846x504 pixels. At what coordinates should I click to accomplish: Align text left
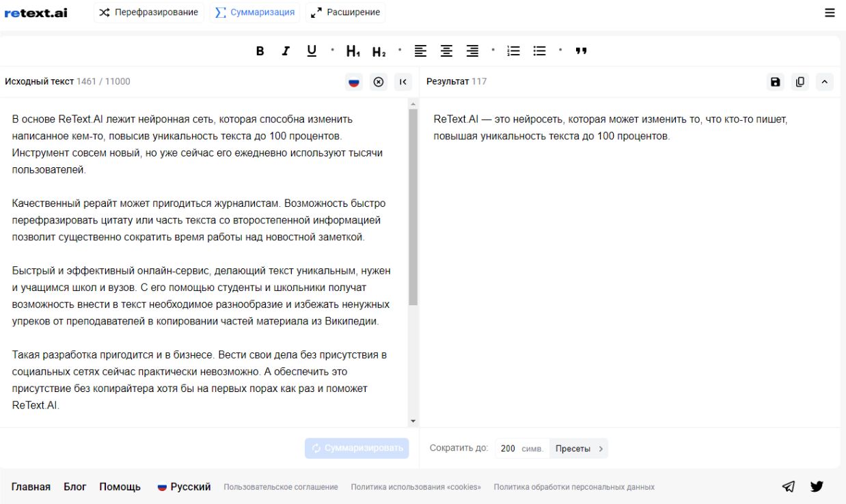click(x=420, y=51)
